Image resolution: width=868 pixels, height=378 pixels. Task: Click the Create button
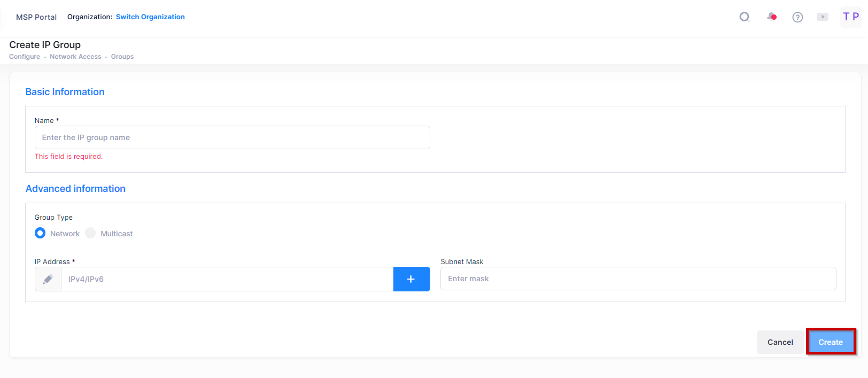[830, 342]
